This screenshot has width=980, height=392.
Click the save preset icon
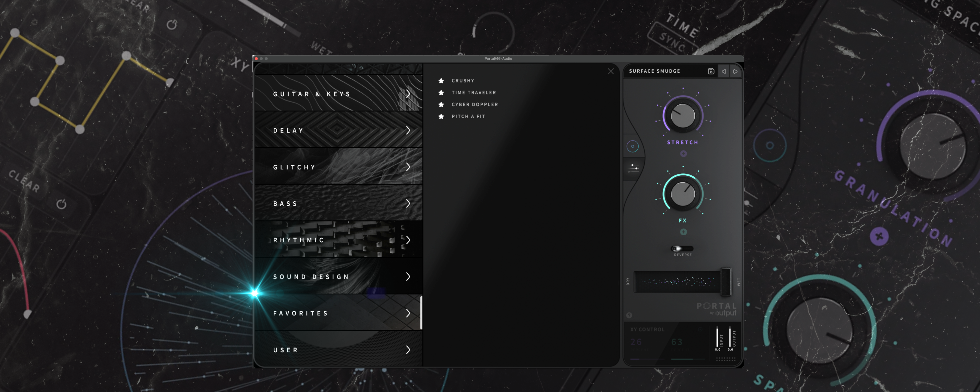[711, 71]
